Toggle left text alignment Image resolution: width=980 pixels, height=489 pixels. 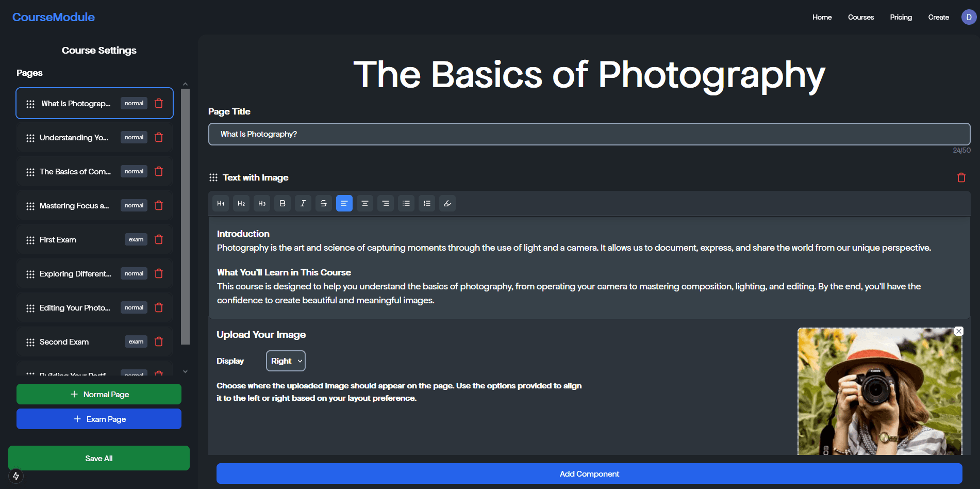click(344, 203)
